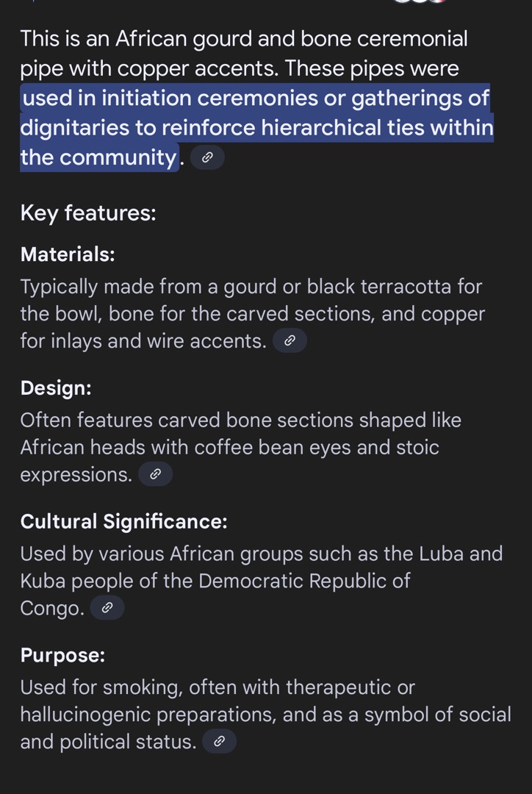Viewport: 532px width, 794px height.
Task: Tap the "Purpose:" heading
Action: pyautogui.click(x=62, y=655)
